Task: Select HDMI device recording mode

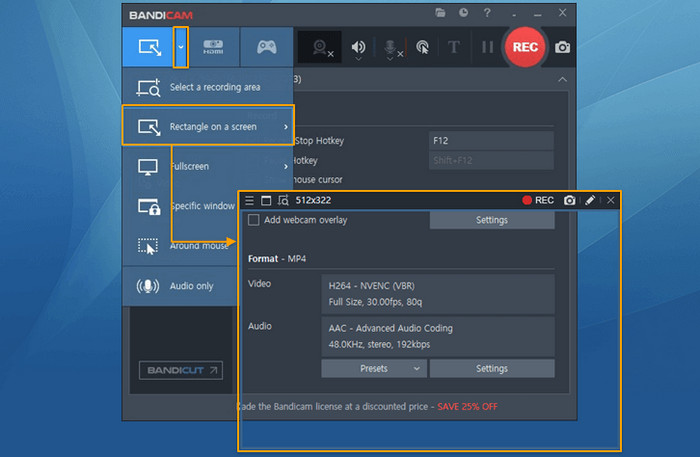Action: coord(213,46)
